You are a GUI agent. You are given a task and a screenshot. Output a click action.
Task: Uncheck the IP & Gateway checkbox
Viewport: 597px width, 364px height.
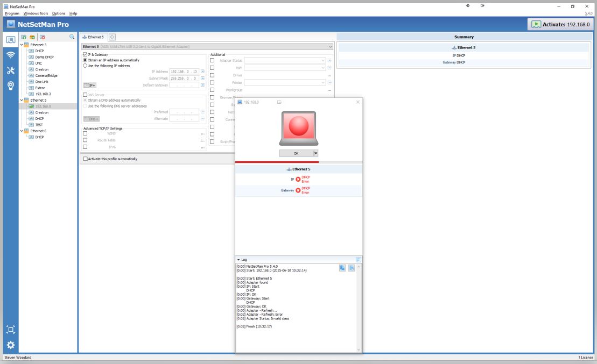click(85, 54)
